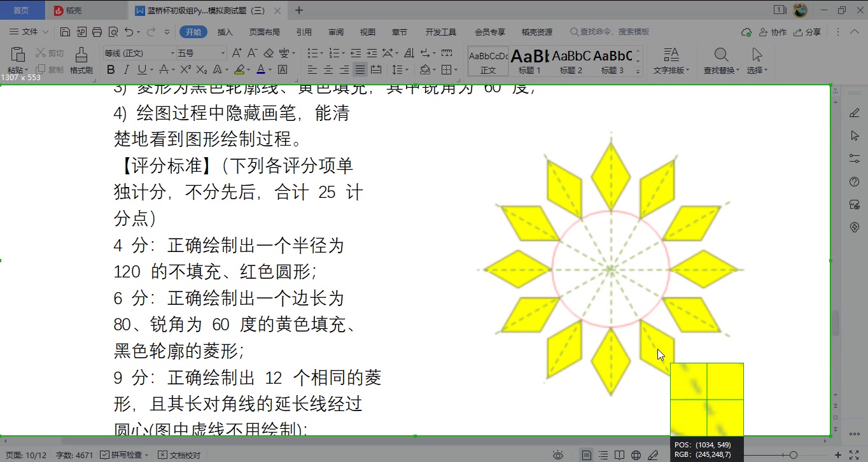Apply subscript formatting from the ribbon
The height and width of the screenshot is (462, 868).
click(202, 70)
